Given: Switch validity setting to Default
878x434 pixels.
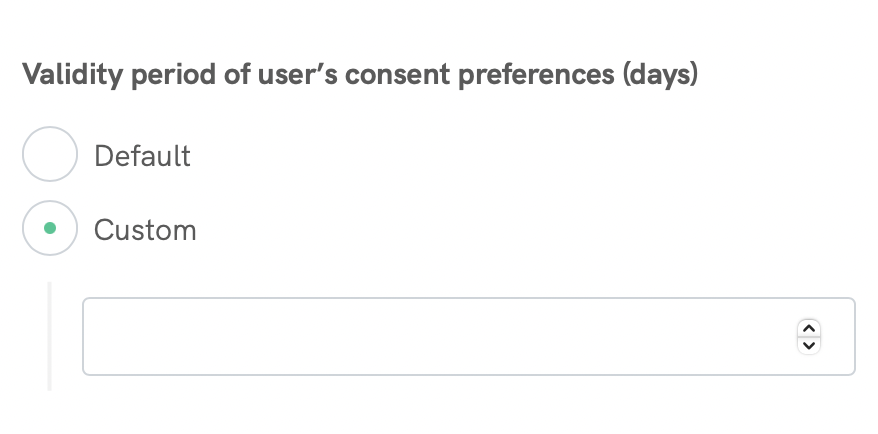Looking at the screenshot, I should pyautogui.click(x=50, y=154).
